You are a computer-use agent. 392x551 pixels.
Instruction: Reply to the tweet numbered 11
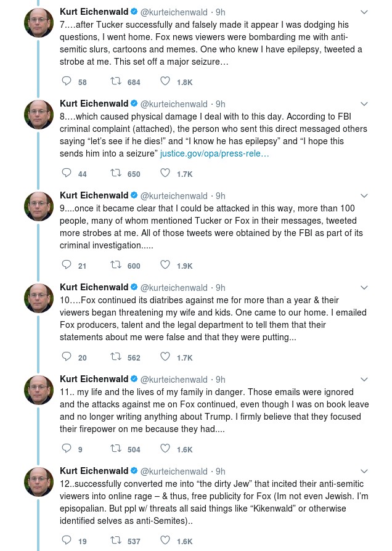point(67,449)
